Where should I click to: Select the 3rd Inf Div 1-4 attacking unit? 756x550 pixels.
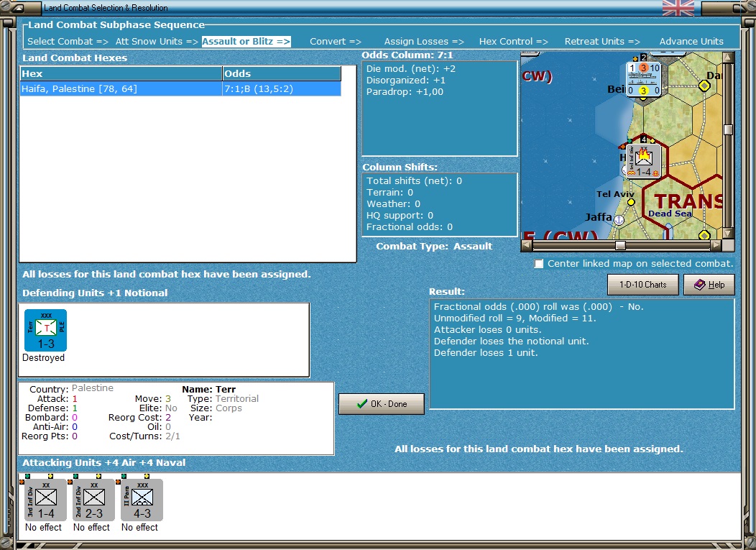(46, 500)
